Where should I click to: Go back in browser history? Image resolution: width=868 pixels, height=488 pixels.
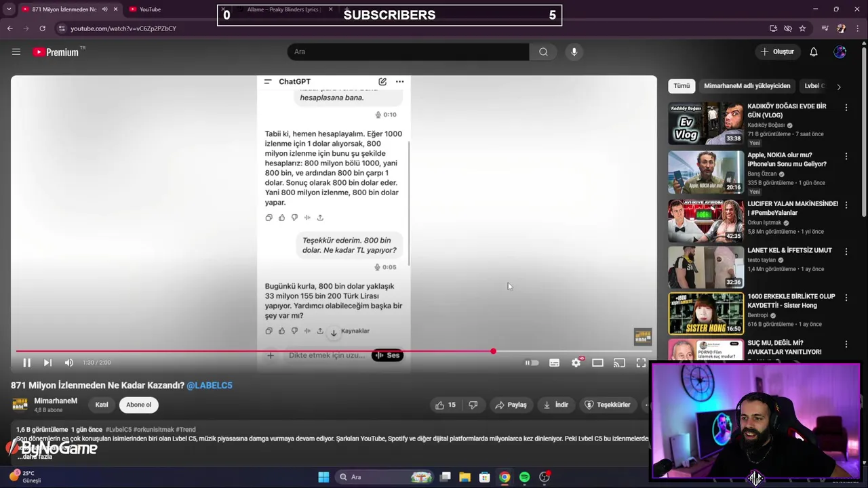point(9,28)
